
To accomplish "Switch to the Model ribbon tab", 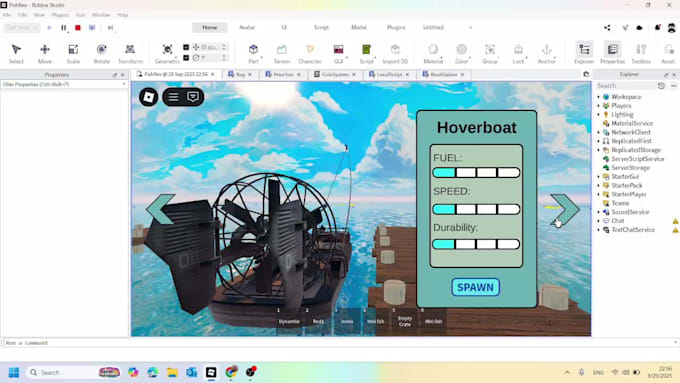I will pos(359,27).
